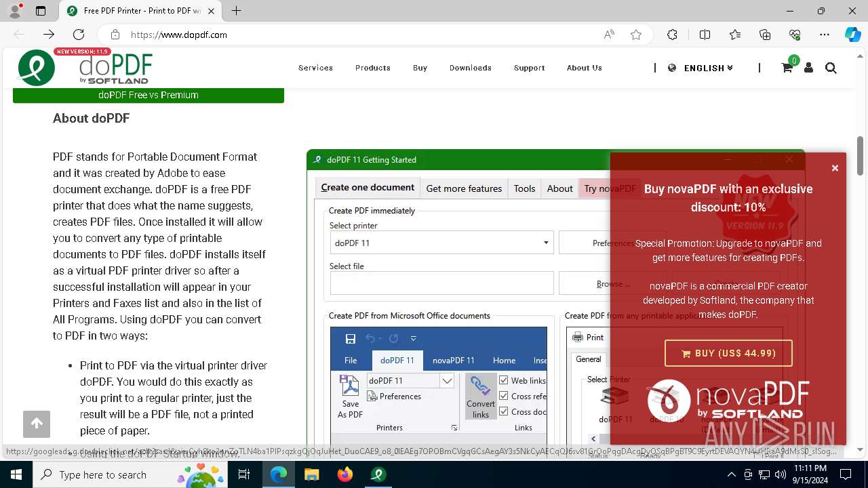
Task: Open the Copilot sidebar icon
Action: (x=852, y=35)
